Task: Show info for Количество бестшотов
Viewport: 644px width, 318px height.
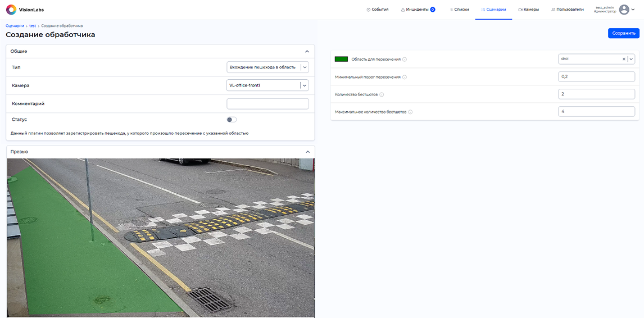Action: [x=382, y=94]
